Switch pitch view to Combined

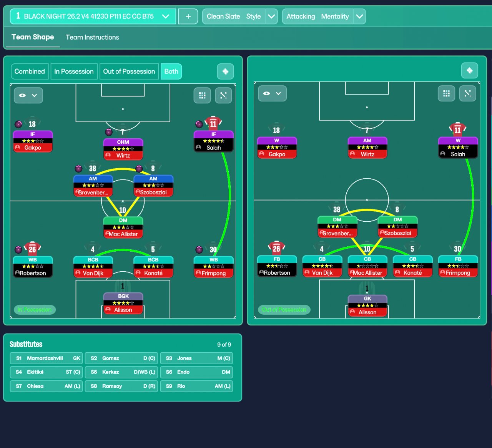(30, 71)
